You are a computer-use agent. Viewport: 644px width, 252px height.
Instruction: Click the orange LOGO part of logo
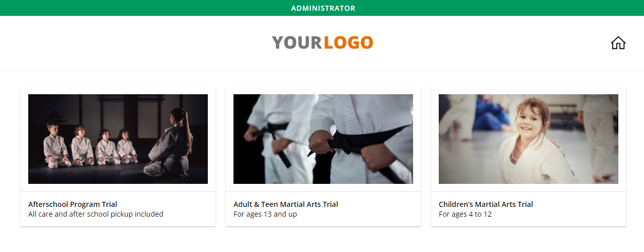pyautogui.click(x=348, y=43)
